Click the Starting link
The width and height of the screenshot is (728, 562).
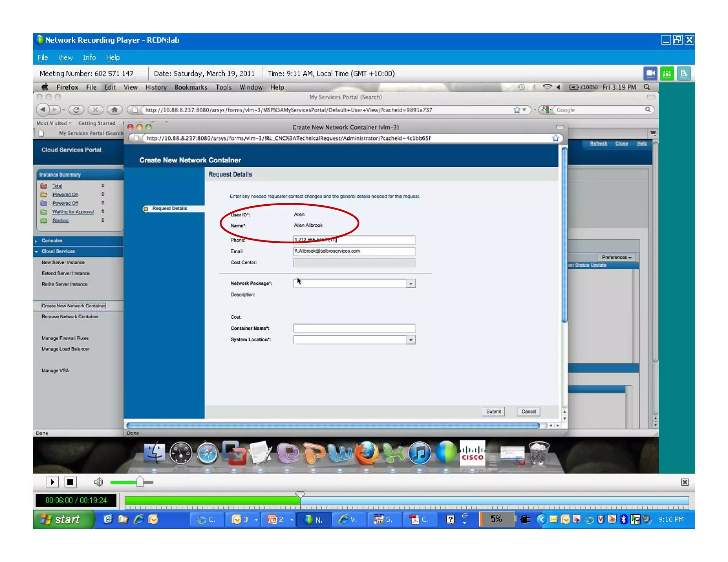[x=60, y=221]
